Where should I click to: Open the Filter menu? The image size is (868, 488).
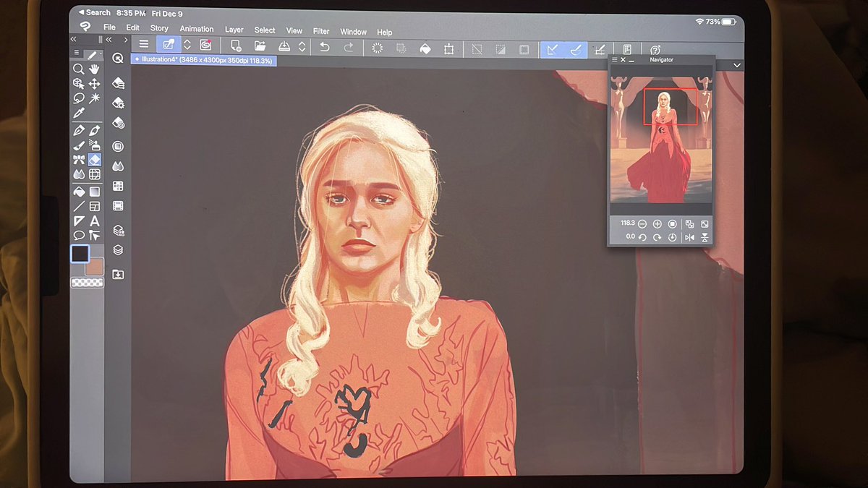(x=320, y=31)
